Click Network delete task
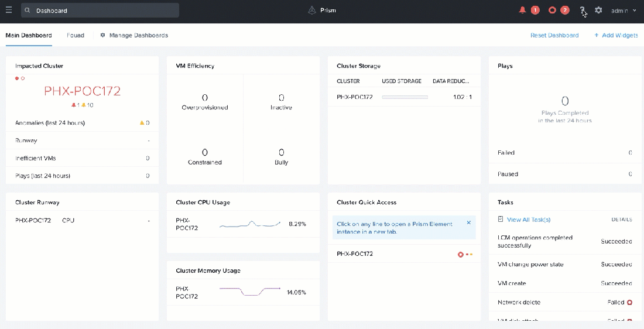 coord(565,302)
